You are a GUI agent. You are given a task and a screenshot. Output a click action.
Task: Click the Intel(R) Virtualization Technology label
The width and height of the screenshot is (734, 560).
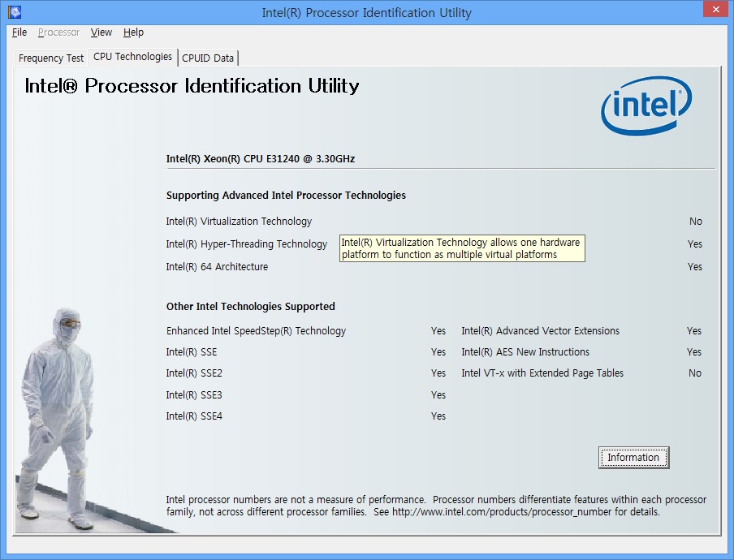click(239, 222)
